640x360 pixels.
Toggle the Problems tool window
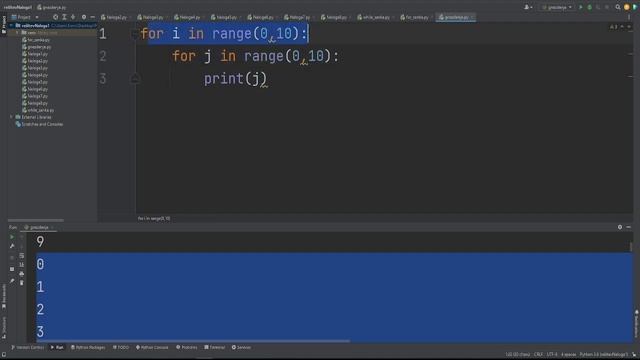187,347
